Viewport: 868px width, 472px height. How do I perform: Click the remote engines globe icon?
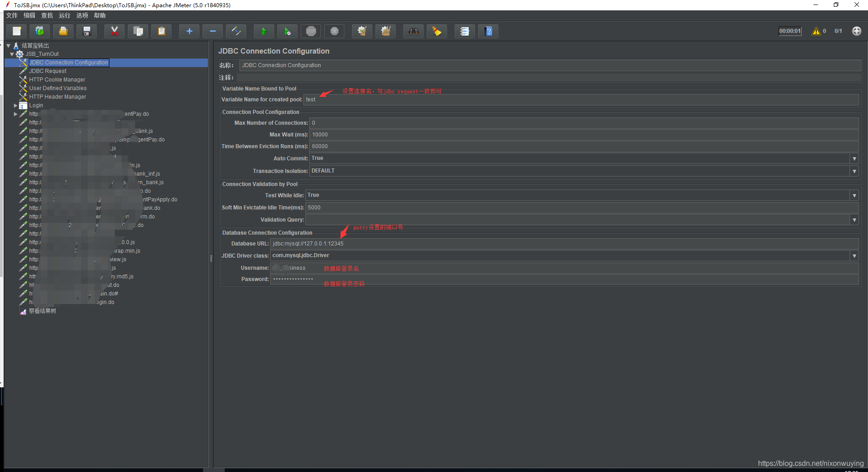point(856,31)
